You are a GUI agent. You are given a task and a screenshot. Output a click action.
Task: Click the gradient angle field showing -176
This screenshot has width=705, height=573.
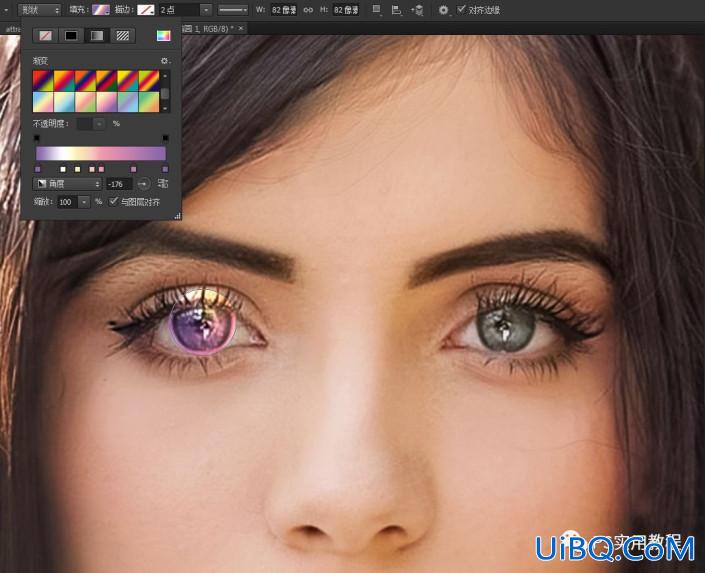click(119, 184)
